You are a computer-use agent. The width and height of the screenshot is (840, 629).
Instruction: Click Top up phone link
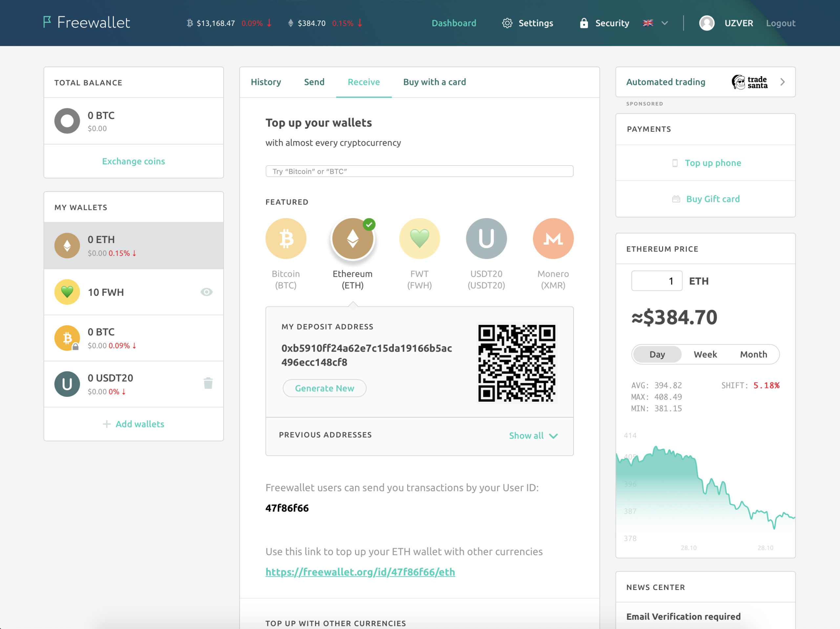713,163
